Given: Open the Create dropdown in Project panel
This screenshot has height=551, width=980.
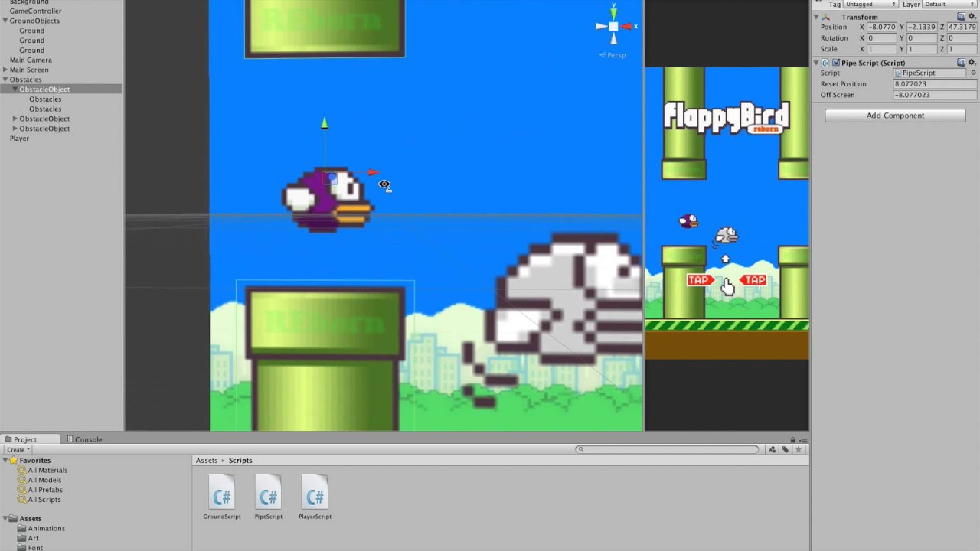Looking at the screenshot, I should 18,450.
